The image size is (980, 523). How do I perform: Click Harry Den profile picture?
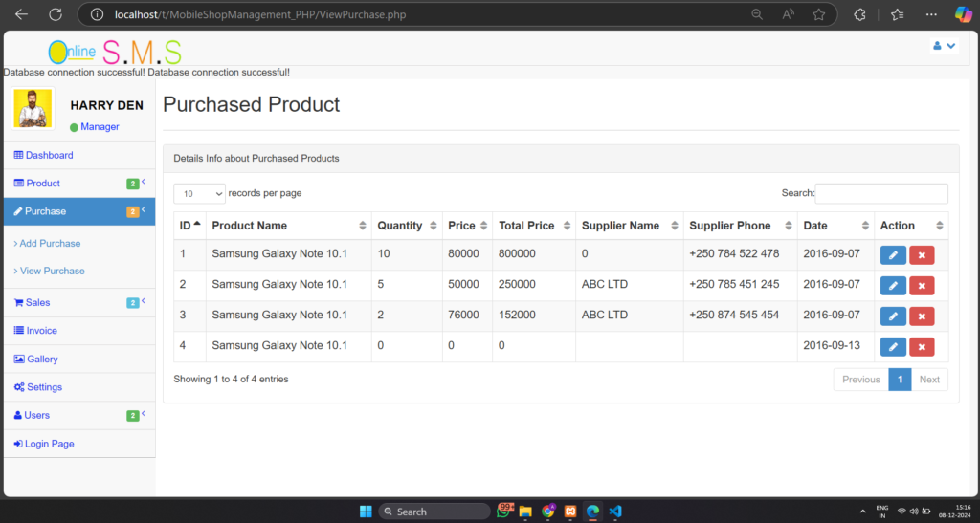tap(33, 109)
